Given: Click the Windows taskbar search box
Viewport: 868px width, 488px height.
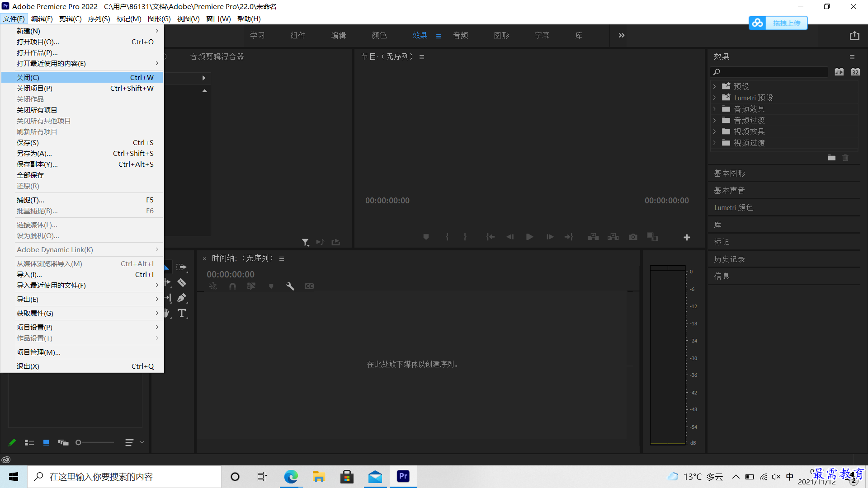Looking at the screenshot, I should pos(124,477).
